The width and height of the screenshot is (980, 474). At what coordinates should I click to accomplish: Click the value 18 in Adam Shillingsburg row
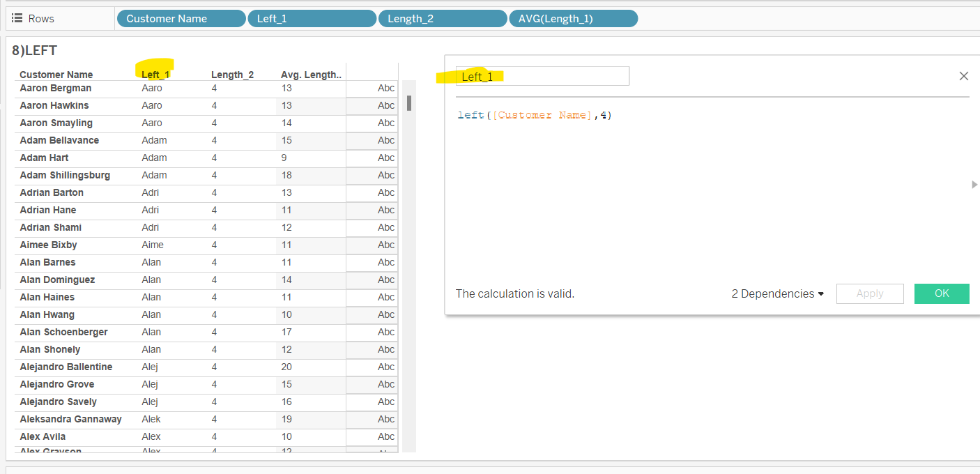pos(286,175)
